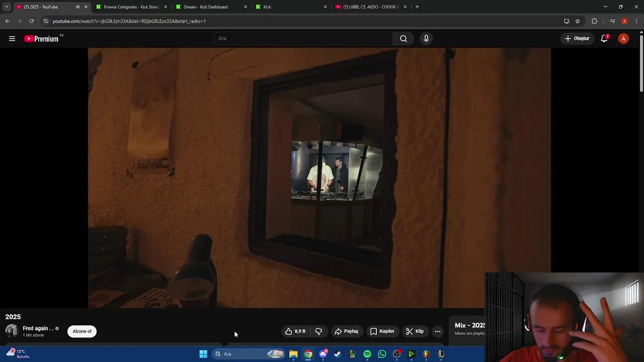Screen dimensions: 644x362
Task: View site information icon in address bar
Action: tap(46, 21)
